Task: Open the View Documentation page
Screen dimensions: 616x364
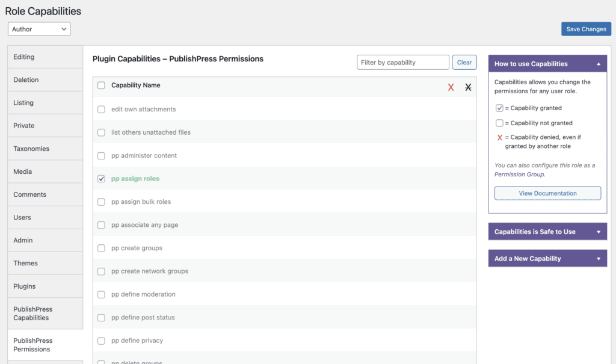Action: click(547, 193)
